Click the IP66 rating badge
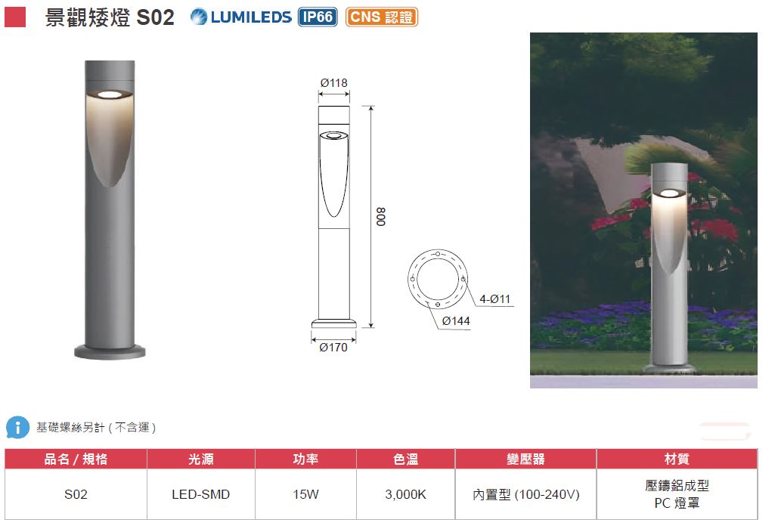Viewport: 775px width, 532px height. pyautogui.click(x=318, y=17)
